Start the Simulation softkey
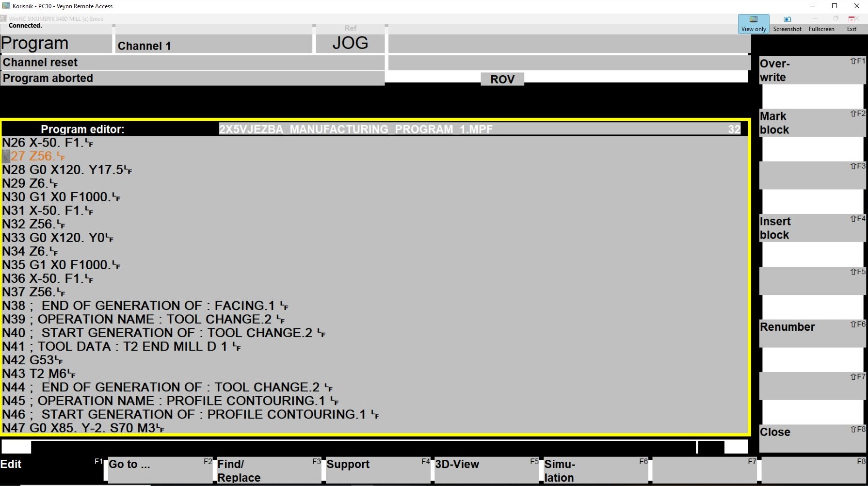868x486 pixels. pyautogui.click(x=595, y=470)
